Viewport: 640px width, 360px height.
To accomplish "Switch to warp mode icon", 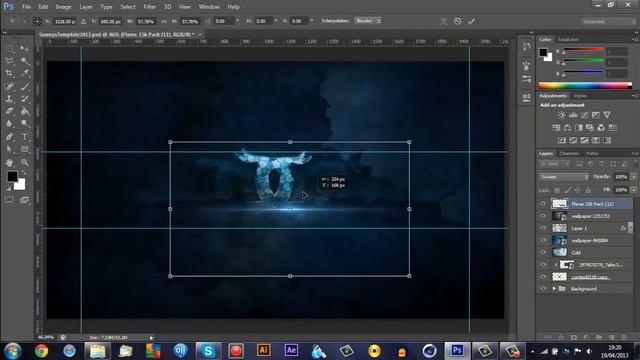I will point(443,21).
